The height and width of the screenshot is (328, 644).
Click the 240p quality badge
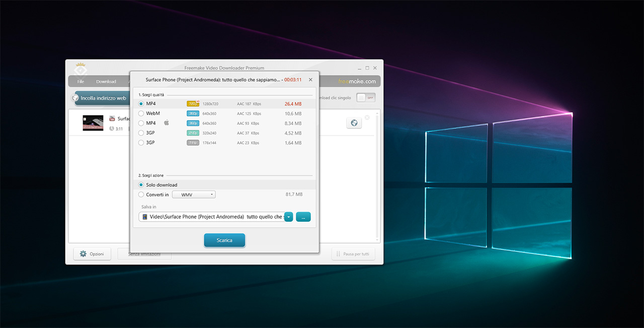click(x=193, y=133)
